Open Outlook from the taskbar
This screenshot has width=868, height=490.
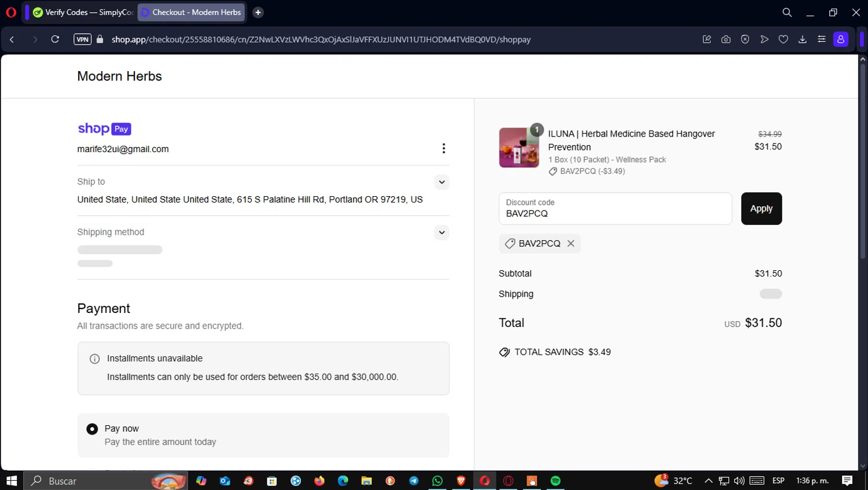[225, 481]
